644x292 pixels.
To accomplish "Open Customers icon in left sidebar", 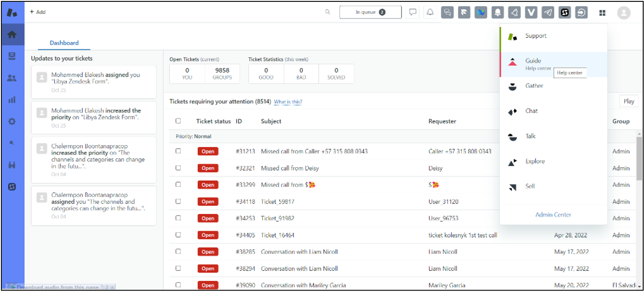I will coord(12,78).
